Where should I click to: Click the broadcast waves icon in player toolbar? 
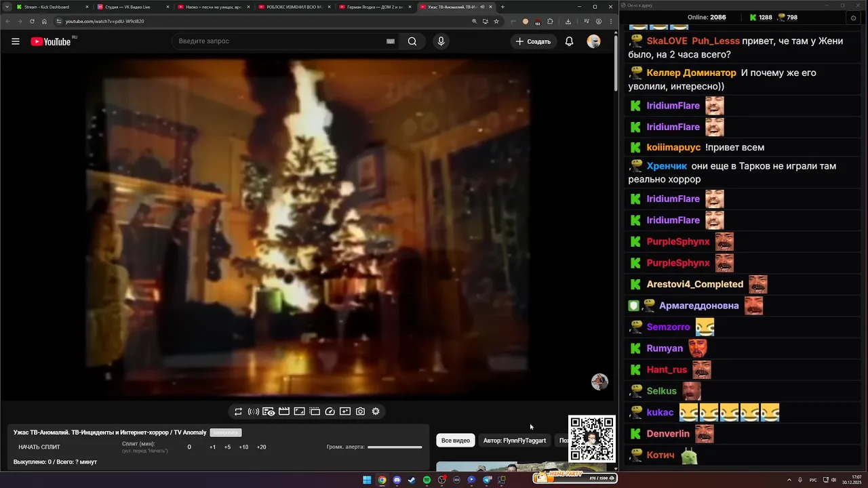(x=254, y=411)
